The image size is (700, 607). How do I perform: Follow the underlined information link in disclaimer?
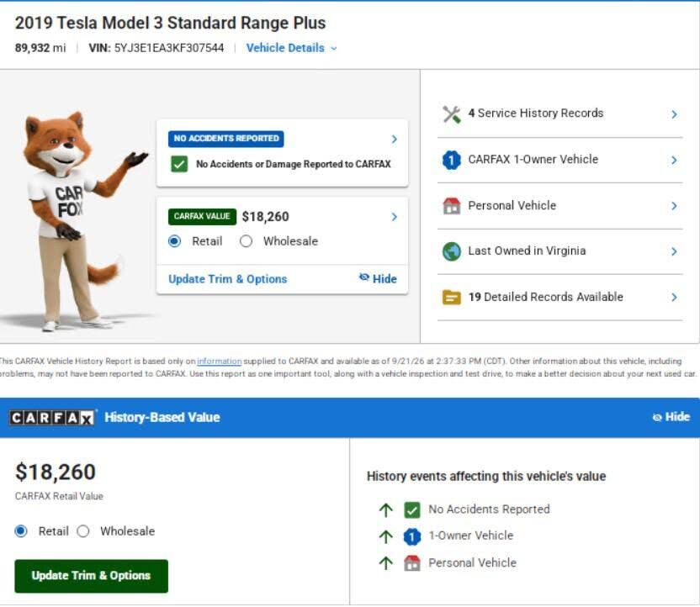click(220, 362)
